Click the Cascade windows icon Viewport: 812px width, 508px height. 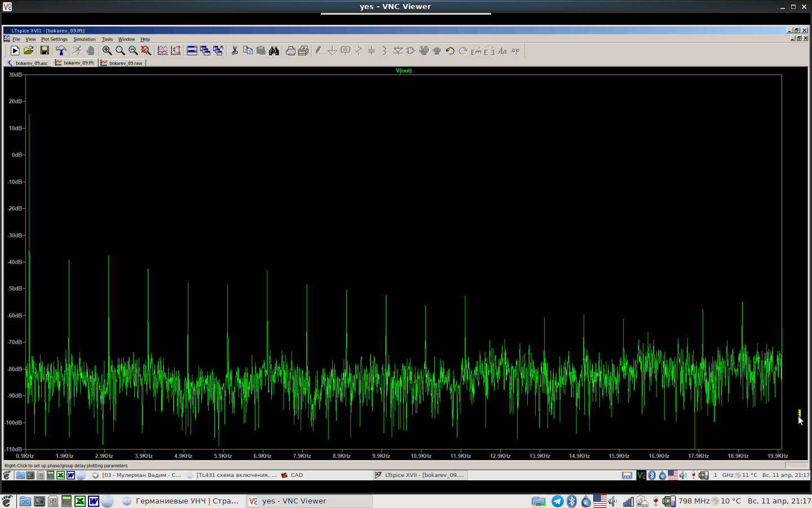coord(205,51)
